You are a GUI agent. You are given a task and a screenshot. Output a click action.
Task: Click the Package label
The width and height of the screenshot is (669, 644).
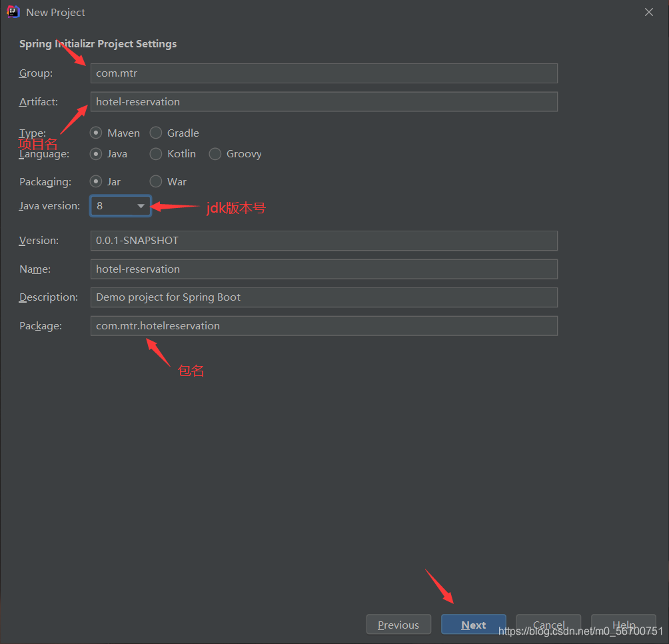41,325
